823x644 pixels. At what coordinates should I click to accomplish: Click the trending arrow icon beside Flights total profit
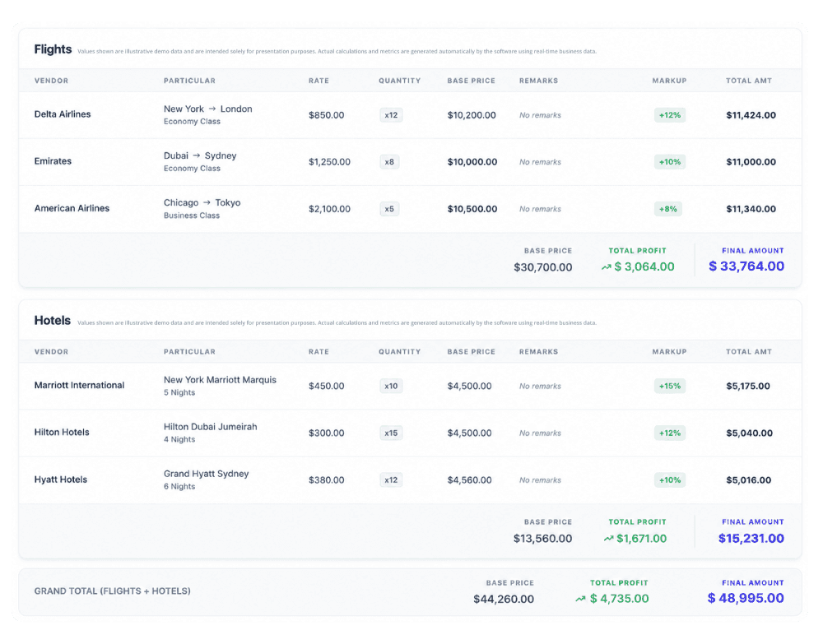(x=607, y=267)
